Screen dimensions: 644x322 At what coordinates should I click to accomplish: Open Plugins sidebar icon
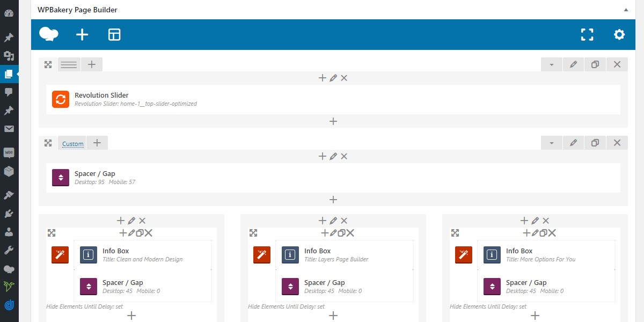tap(9, 214)
